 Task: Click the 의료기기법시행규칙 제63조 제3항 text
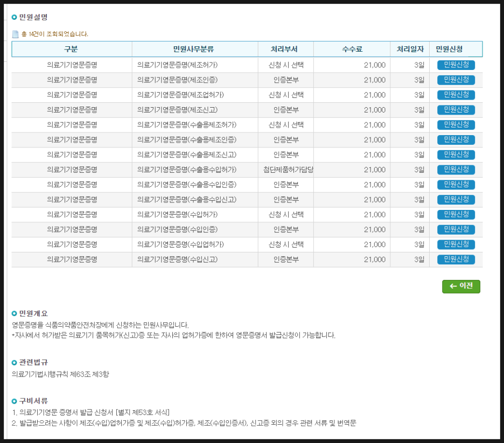(x=60, y=374)
